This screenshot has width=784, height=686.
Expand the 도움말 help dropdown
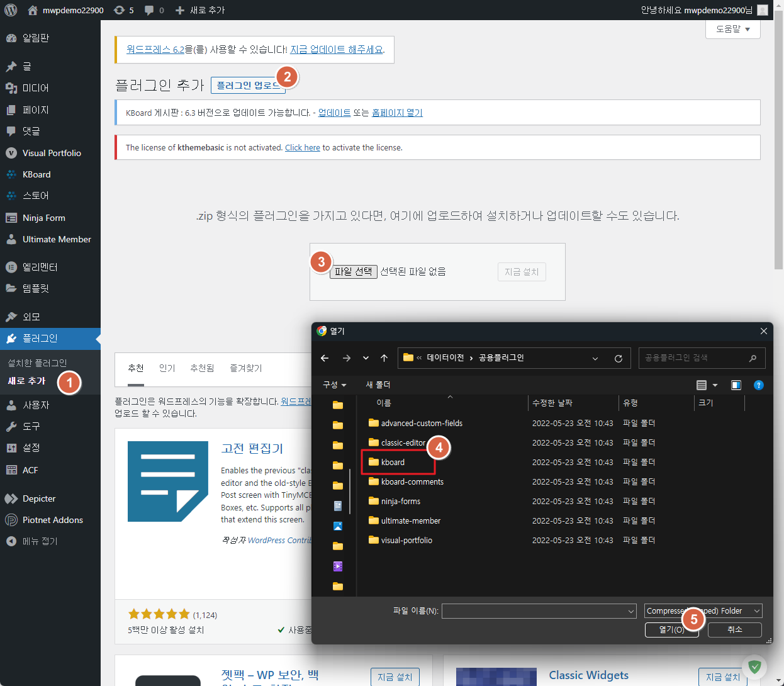click(x=733, y=29)
